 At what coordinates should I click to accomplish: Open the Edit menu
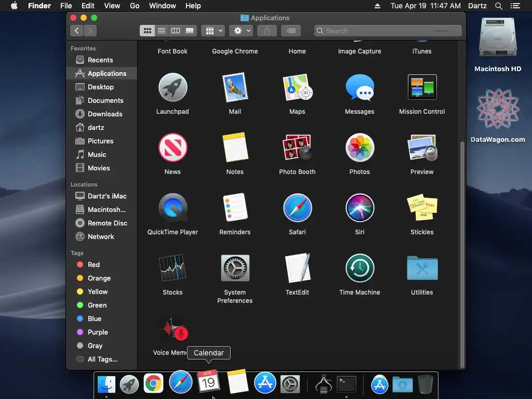point(88,6)
